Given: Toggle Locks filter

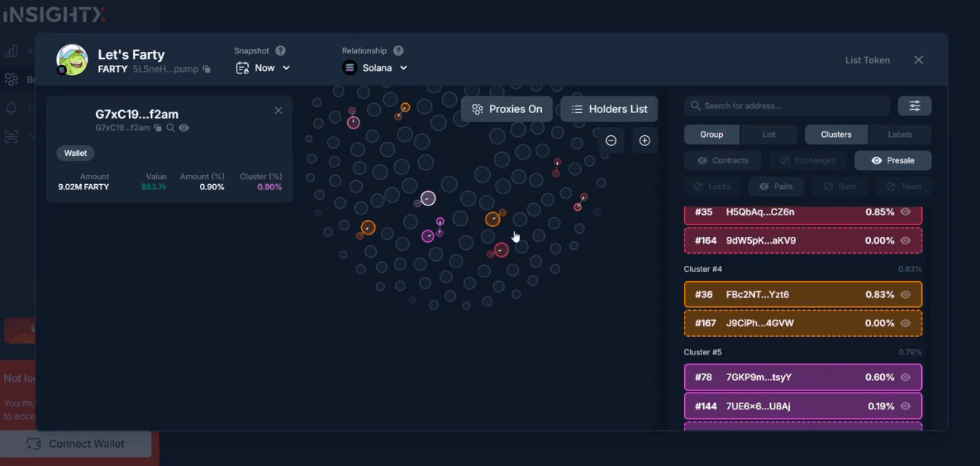Looking at the screenshot, I should pos(711,186).
